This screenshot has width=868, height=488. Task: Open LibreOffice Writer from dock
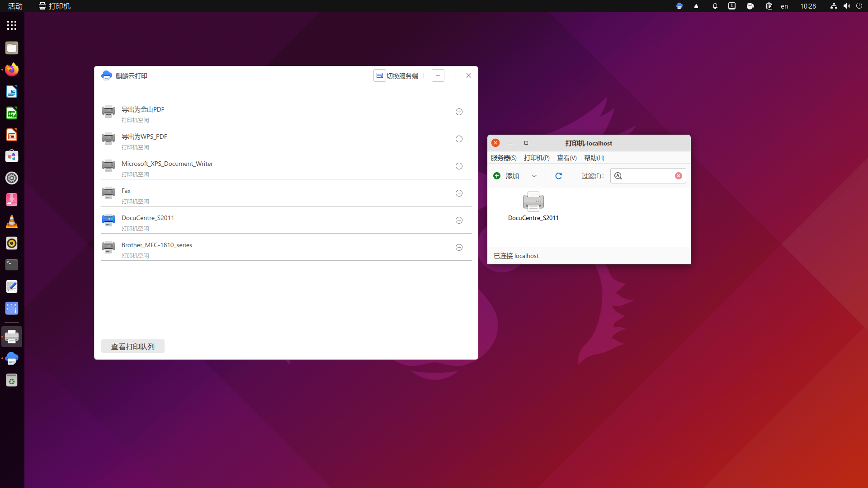(x=12, y=91)
